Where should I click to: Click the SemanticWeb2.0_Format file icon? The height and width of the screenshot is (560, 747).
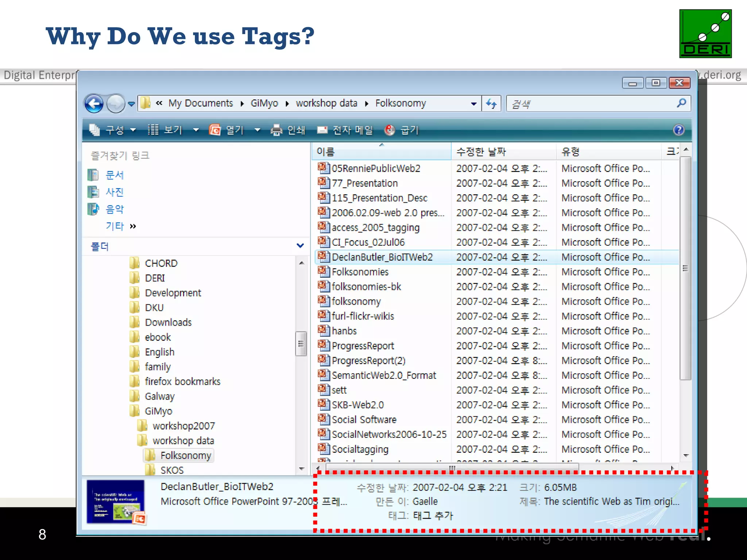323,375
